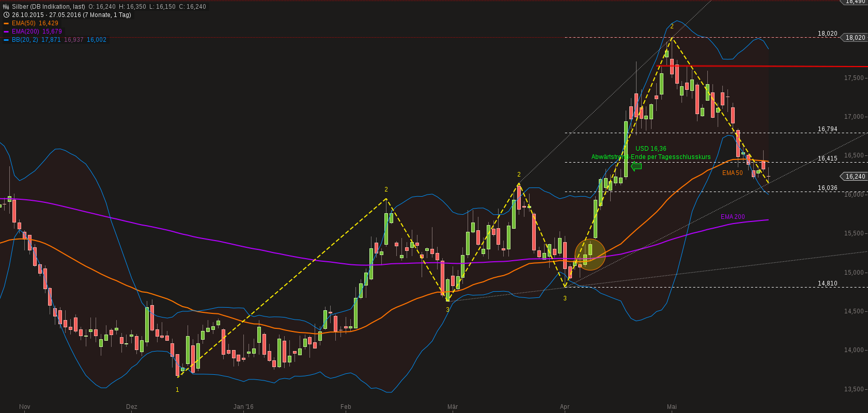868x413 pixels.
Task: Click the orange 'EMA 50' chart label
Action: [733, 173]
